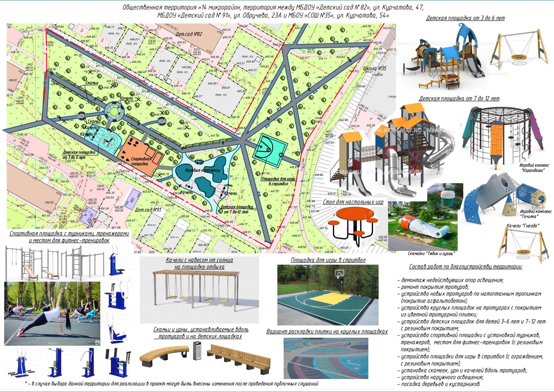The height and width of the screenshot is (392, 554).
Task: Click the caption Игровой комплекс "Точилка"
Action: click(536, 214)
